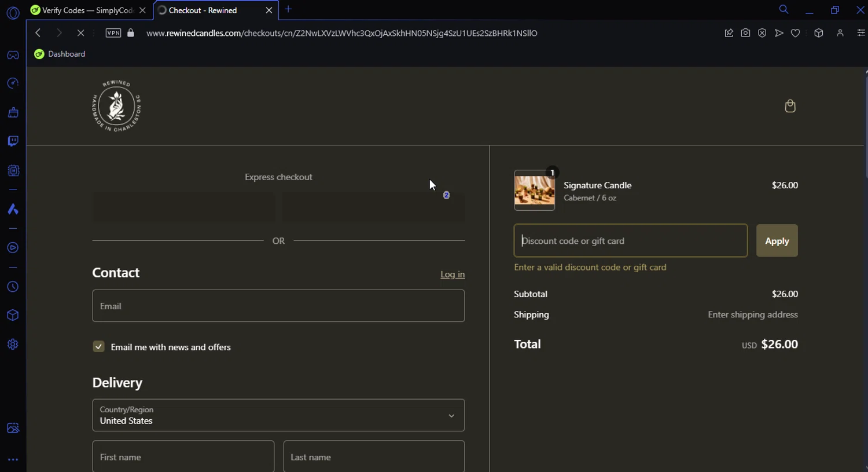This screenshot has height=472, width=868.
Task: Click the paper plane icon in address bar
Action: coord(779,33)
